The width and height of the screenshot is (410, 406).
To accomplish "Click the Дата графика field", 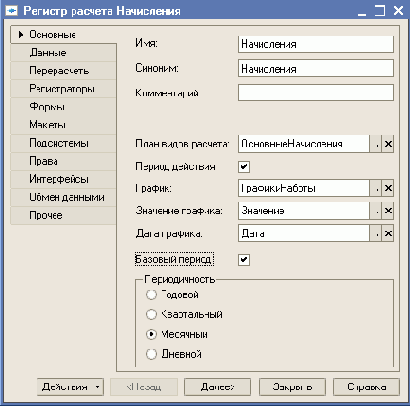I will pos(304,233).
